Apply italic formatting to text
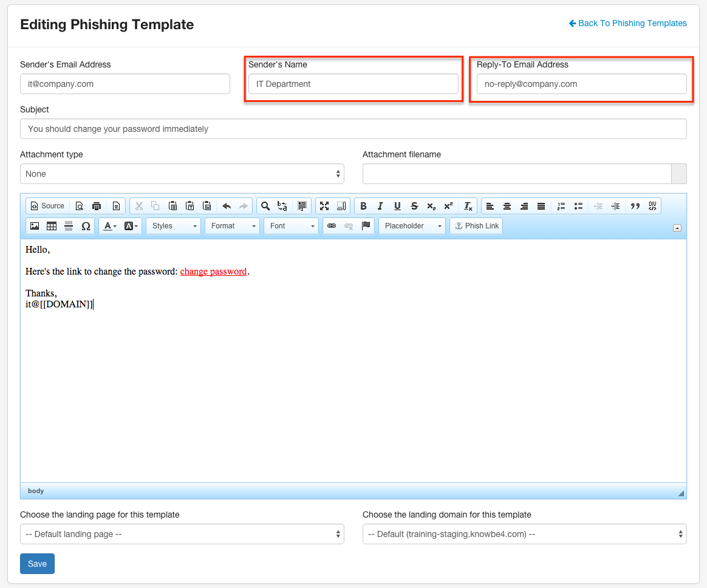 point(380,205)
